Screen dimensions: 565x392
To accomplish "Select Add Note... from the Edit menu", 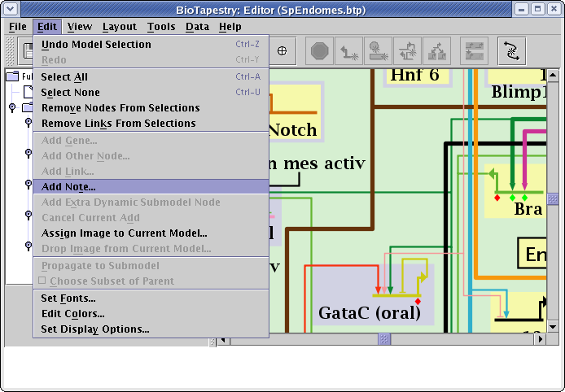I will [68, 186].
